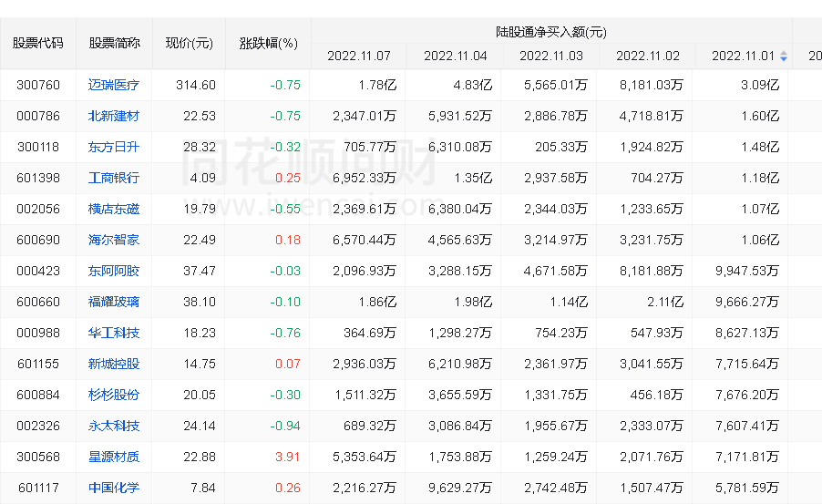Click change percentage 3.91
This screenshot has height=504, width=822.
pyautogui.click(x=288, y=457)
